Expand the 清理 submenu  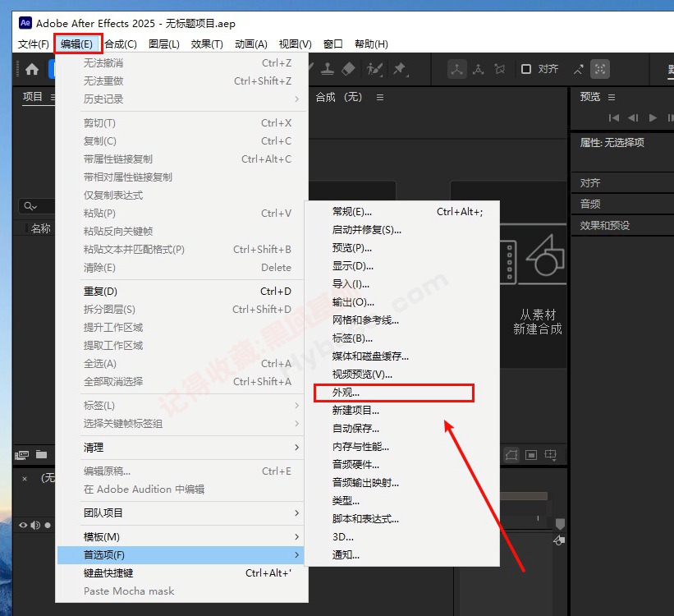coord(181,448)
